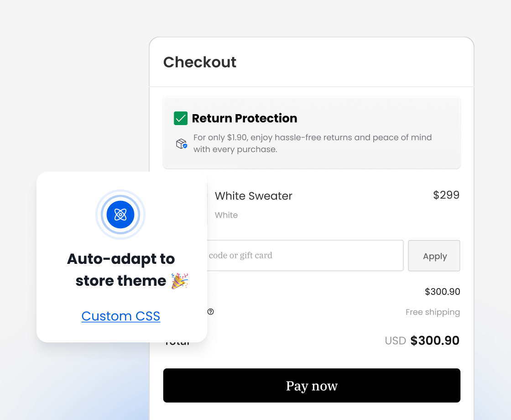Click the blue atom icon in the popup card

point(120,214)
